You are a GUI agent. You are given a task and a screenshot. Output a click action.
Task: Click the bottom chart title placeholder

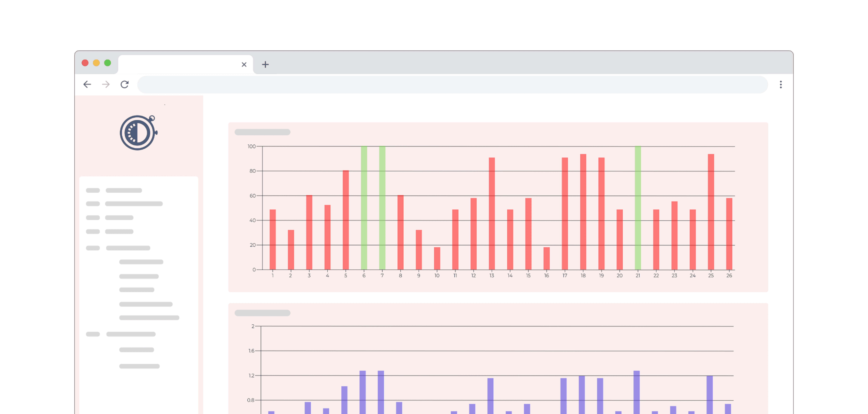coord(263,313)
